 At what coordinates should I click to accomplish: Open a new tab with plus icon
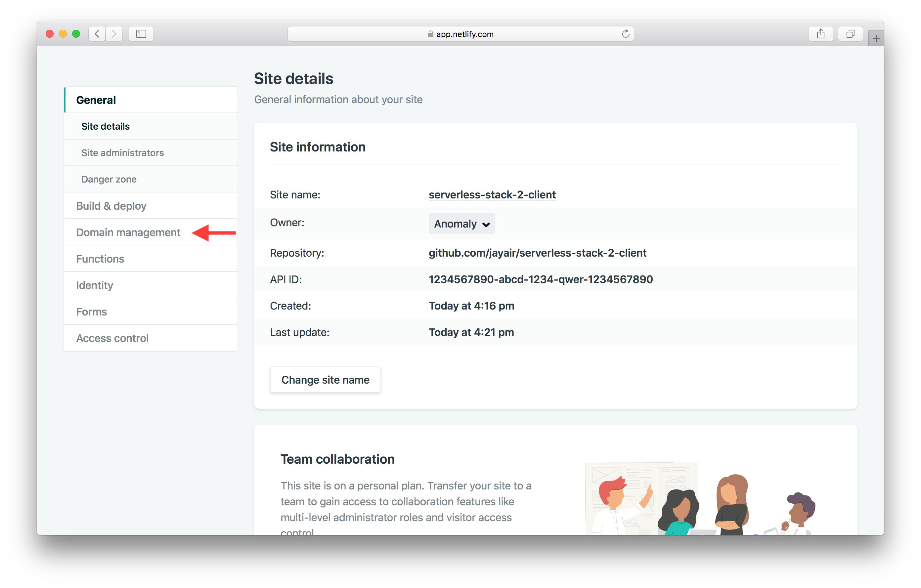pos(876,39)
